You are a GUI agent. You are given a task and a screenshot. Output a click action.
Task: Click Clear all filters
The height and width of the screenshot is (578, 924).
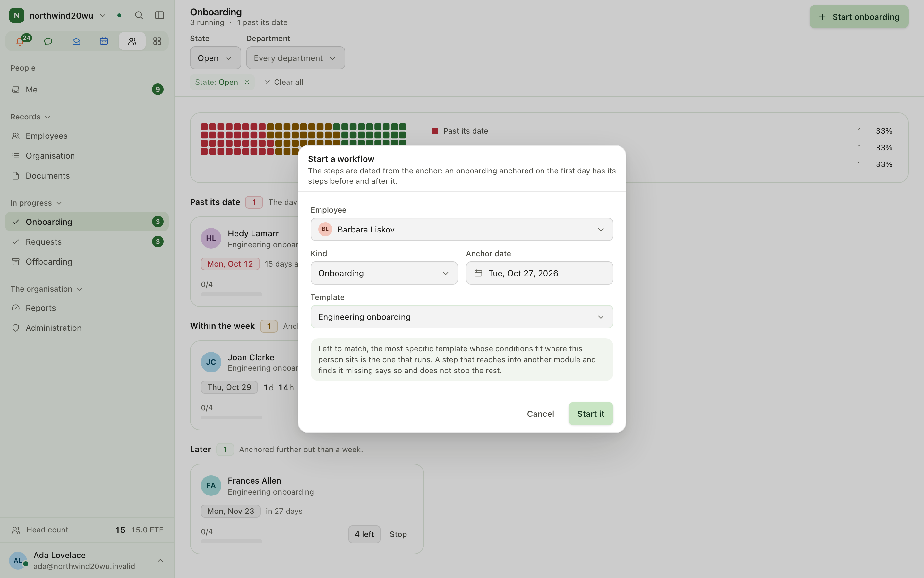(x=284, y=82)
